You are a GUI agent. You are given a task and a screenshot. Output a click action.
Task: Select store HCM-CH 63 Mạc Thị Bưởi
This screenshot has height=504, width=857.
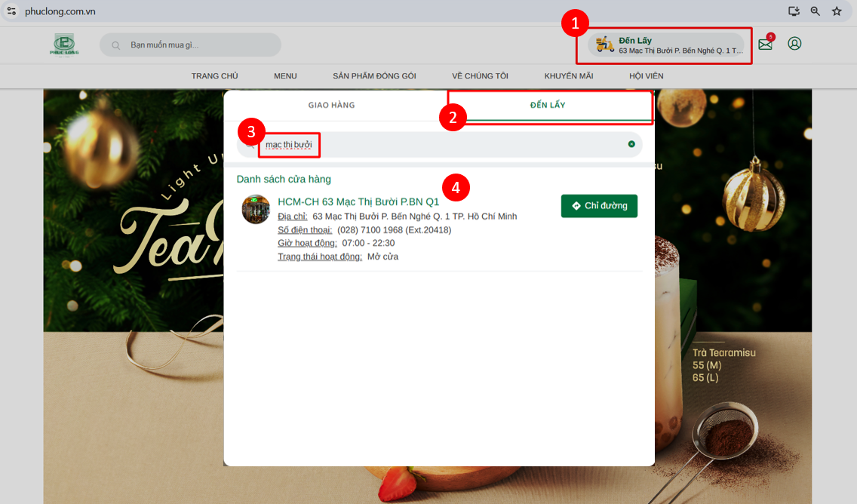tap(358, 201)
